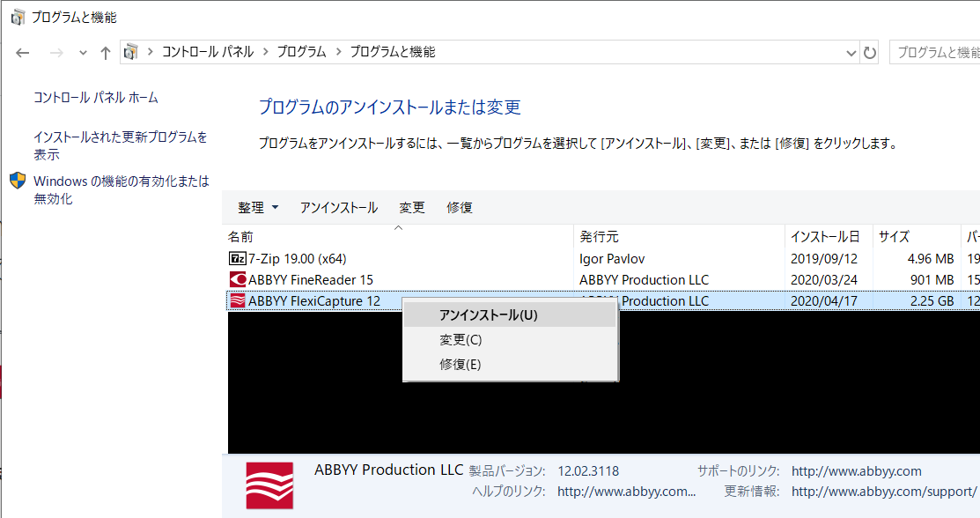980x518 pixels.
Task: Open インストールされた更新プログラムを表示 link
Action: click(120, 145)
